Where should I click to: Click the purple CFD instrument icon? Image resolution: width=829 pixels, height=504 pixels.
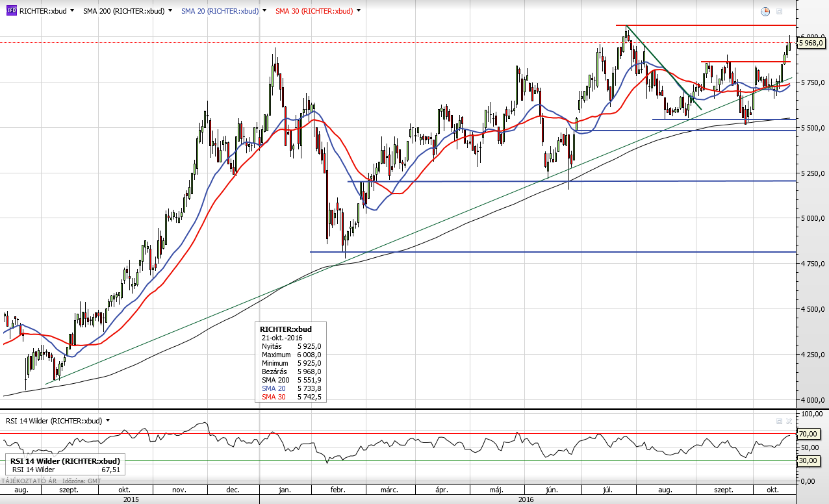click(11, 11)
